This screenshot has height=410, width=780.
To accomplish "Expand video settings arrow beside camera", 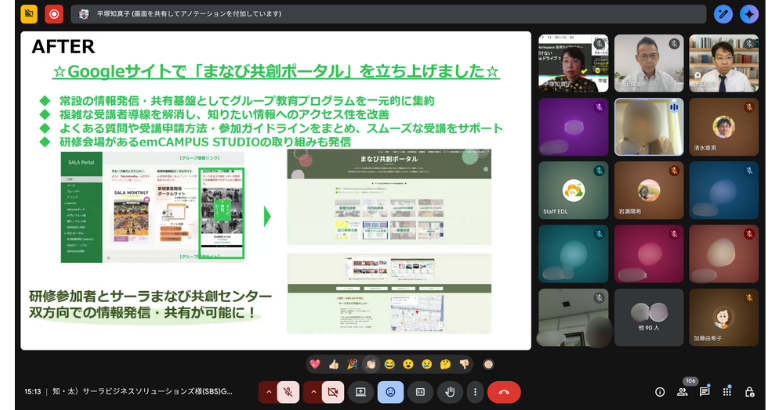I will [313, 392].
